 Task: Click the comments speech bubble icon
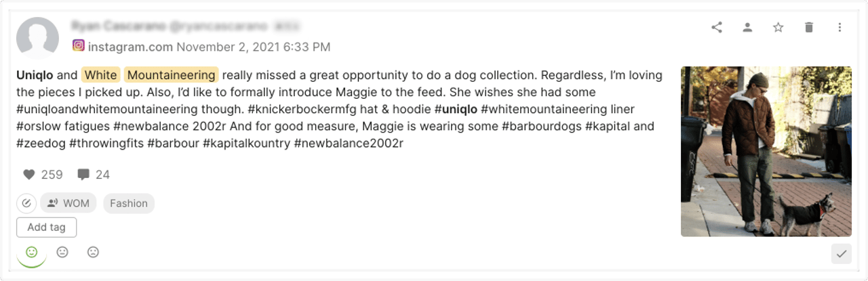83,175
